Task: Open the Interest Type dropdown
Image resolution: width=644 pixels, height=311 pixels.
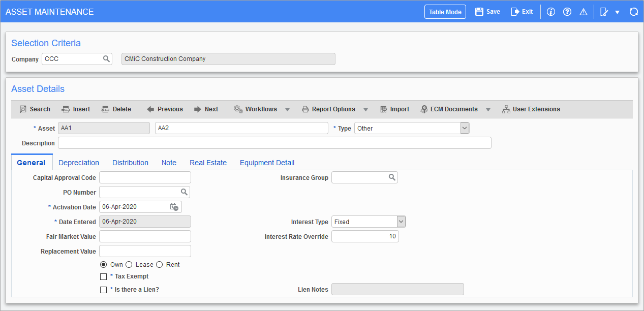Action: (401, 221)
